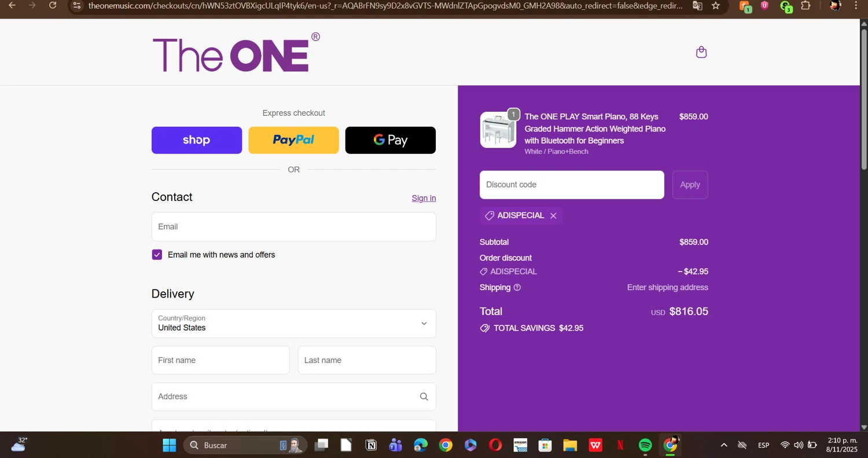Toggle Email me with news and offers
The width and height of the screenshot is (868, 458).
coord(157,255)
